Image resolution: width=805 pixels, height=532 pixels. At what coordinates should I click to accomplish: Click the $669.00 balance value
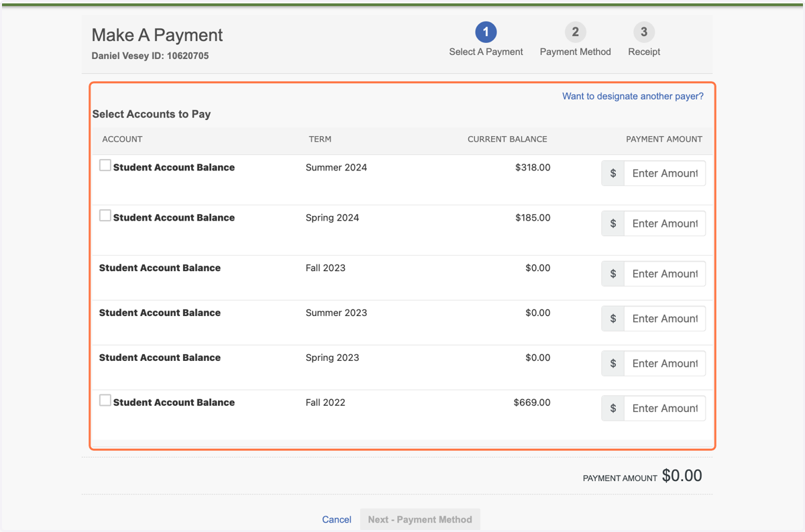[532, 403]
